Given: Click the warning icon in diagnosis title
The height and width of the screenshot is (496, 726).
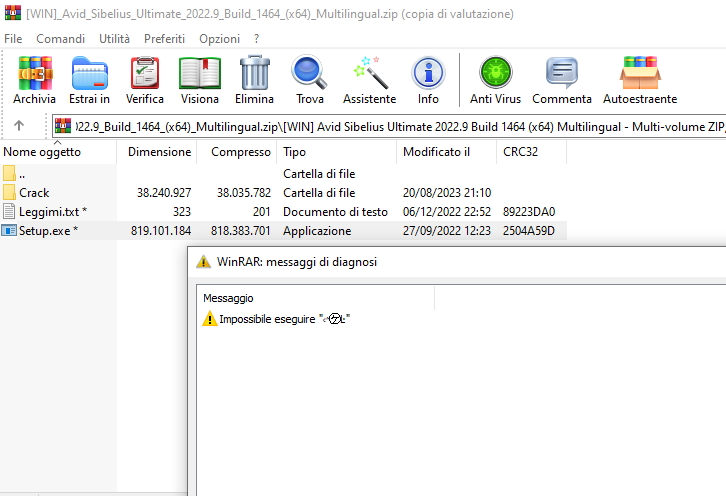Looking at the screenshot, I should pyautogui.click(x=203, y=262).
